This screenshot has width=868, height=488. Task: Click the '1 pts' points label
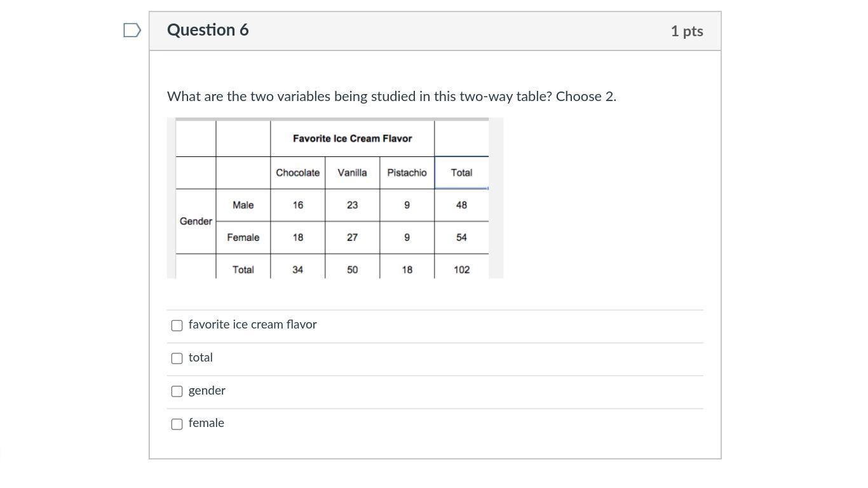pyautogui.click(x=686, y=31)
